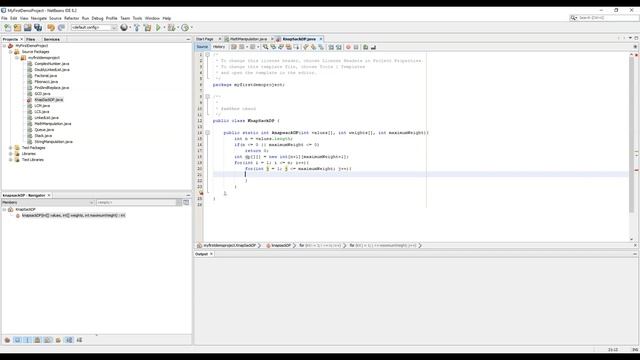The width and height of the screenshot is (640, 360).
Task: Switch to the Start Page tab
Action: point(205,39)
